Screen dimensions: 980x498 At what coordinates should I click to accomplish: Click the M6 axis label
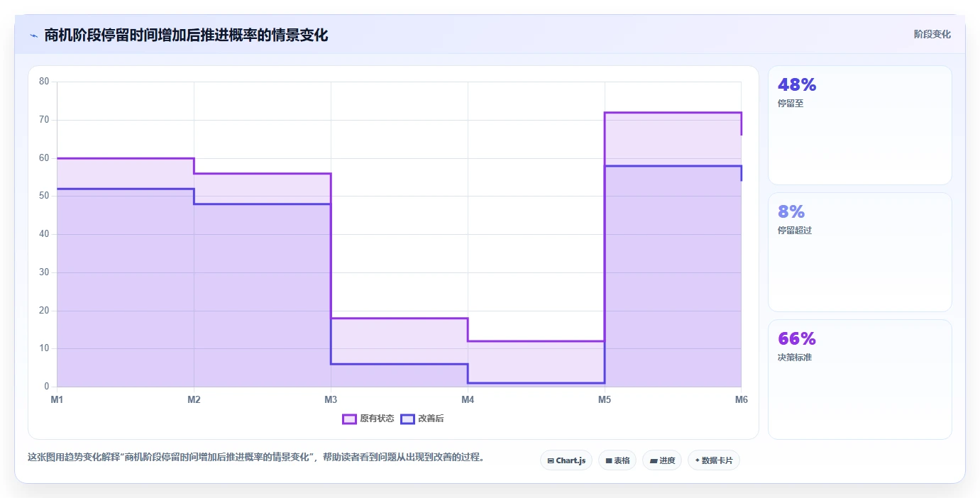(x=742, y=399)
